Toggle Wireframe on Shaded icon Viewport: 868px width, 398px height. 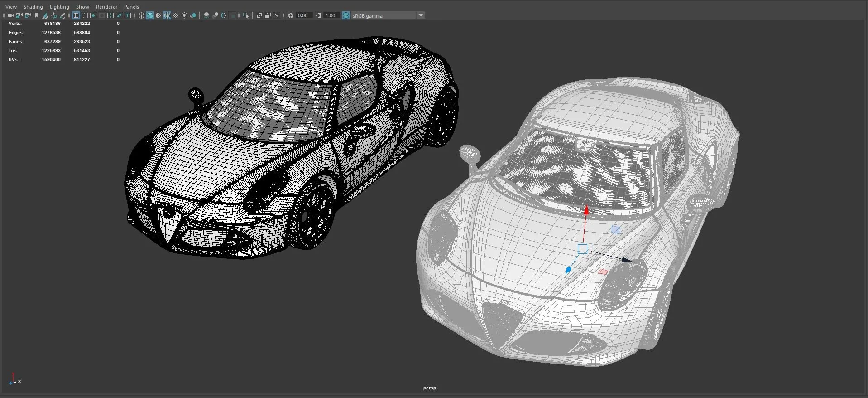[x=167, y=15]
